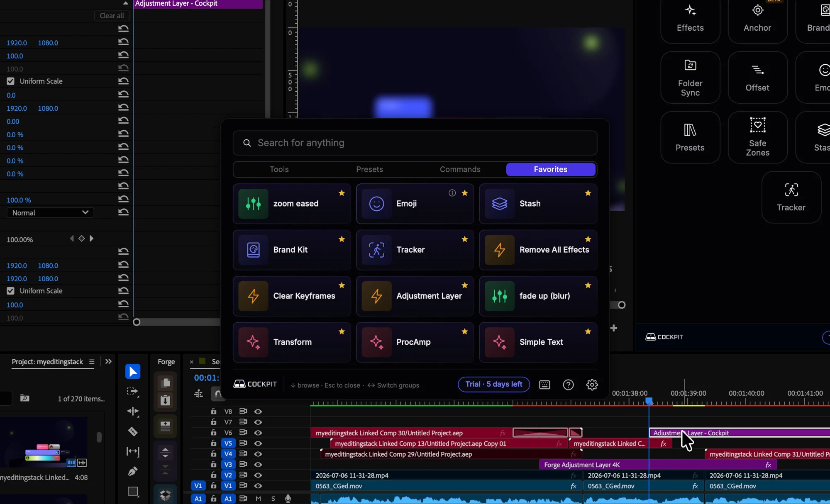The image size is (830, 504).
Task: Select the Selection tool arrow
Action: 133,371
